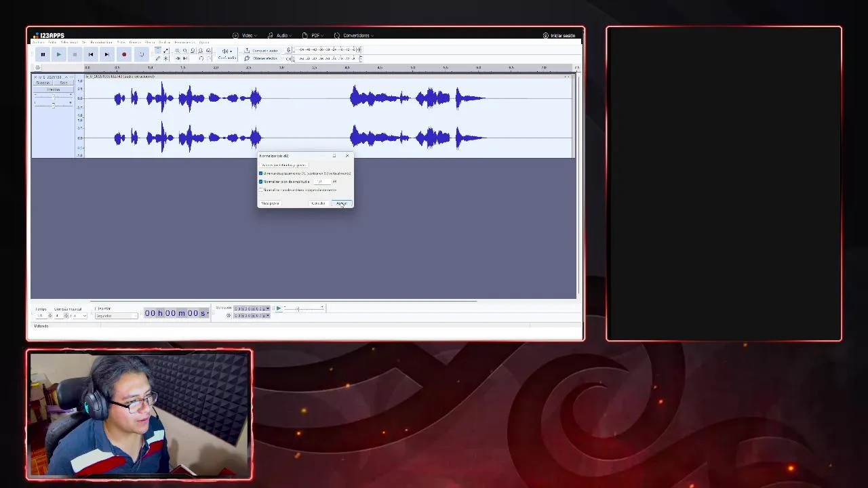The width and height of the screenshot is (868, 488).
Task: Click the Zoom toggle icon
Action: tap(208, 51)
